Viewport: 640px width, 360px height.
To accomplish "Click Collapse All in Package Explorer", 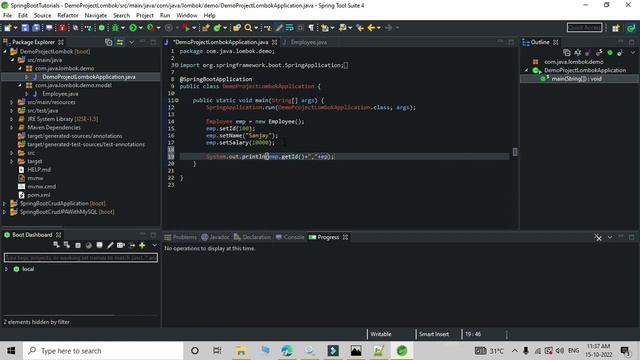I will coord(109,42).
